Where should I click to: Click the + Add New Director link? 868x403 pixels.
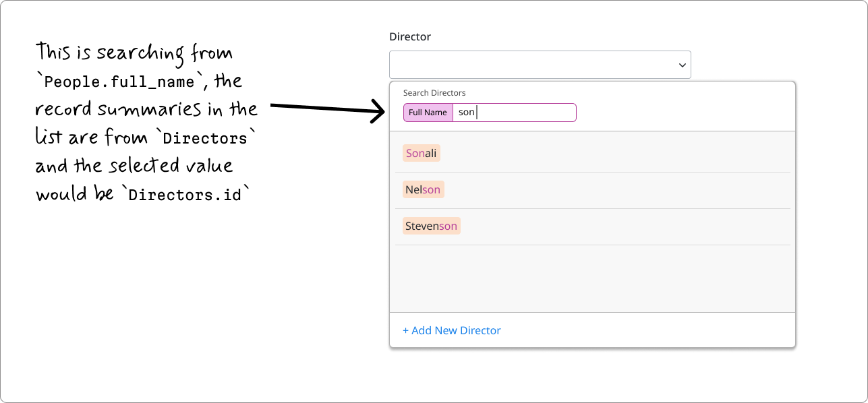452,330
